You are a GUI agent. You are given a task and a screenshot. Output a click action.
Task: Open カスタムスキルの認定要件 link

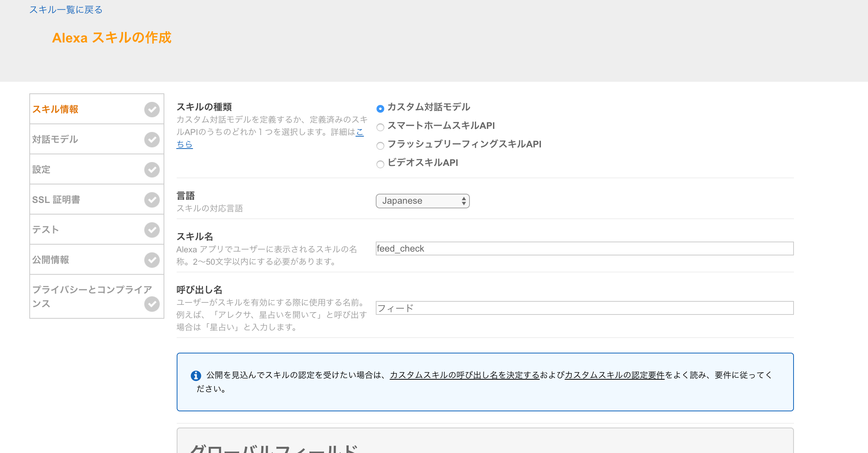click(x=615, y=375)
